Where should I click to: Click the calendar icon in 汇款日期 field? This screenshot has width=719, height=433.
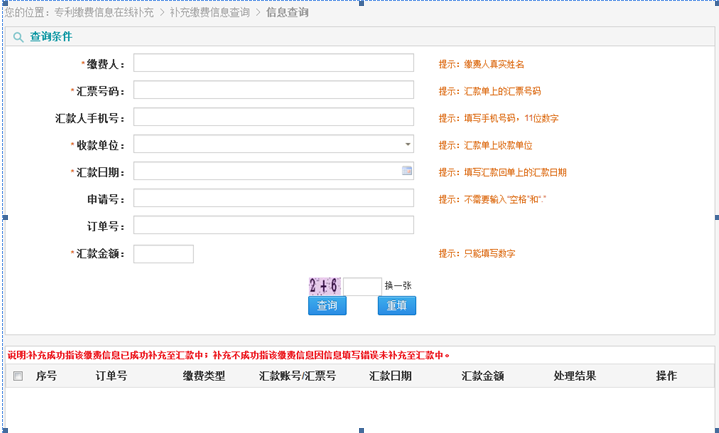click(x=407, y=171)
